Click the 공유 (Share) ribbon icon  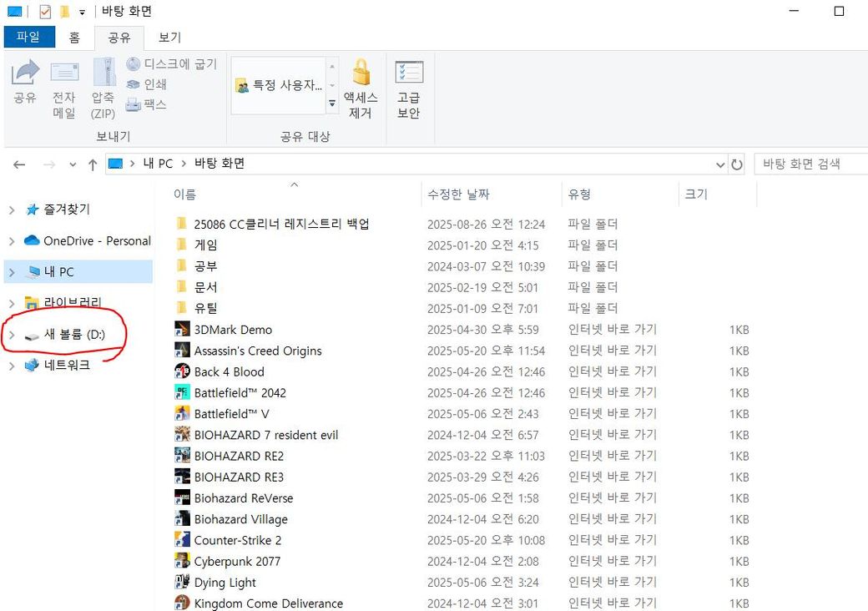[25, 73]
